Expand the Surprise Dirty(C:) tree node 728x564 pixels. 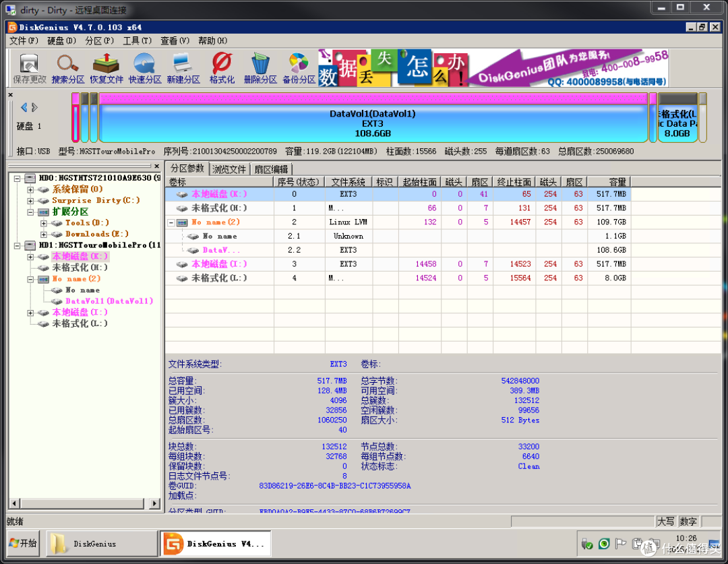pos(30,201)
